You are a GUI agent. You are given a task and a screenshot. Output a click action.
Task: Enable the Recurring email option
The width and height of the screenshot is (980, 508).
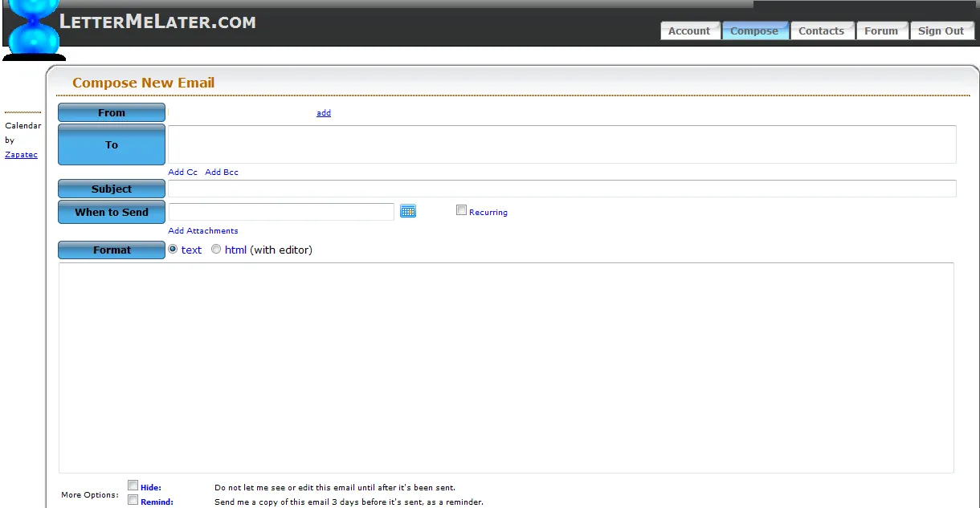click(462, 209)
